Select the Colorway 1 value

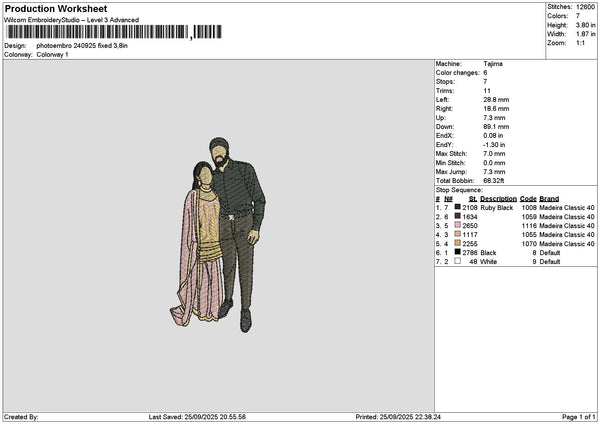click(x=52, y=54)
